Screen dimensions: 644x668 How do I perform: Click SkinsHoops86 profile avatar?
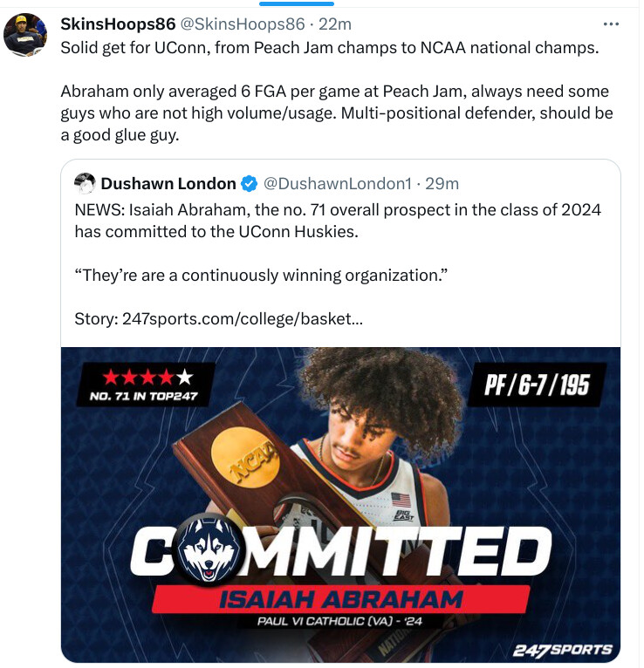(x=25, y=36)
